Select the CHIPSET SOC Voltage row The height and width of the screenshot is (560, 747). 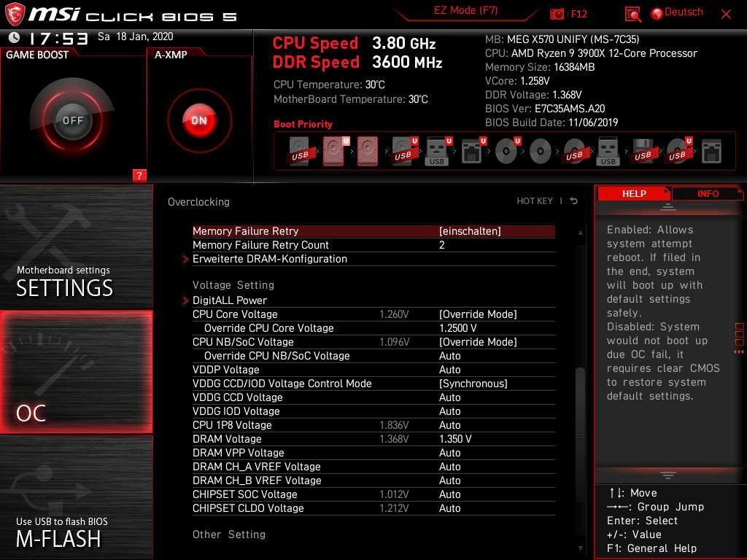(x=373, y=494)
